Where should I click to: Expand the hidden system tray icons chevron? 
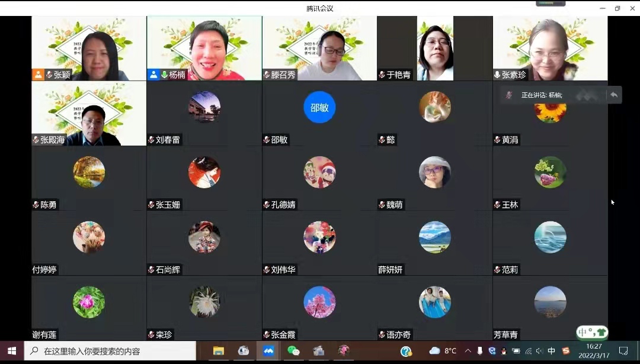[x=468, y=351]
